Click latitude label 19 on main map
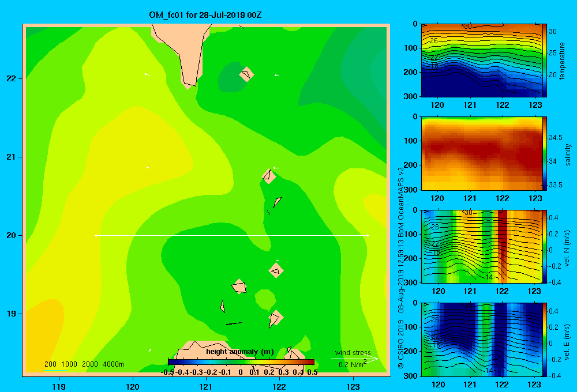The image size is (577, 392). point(12,314)
